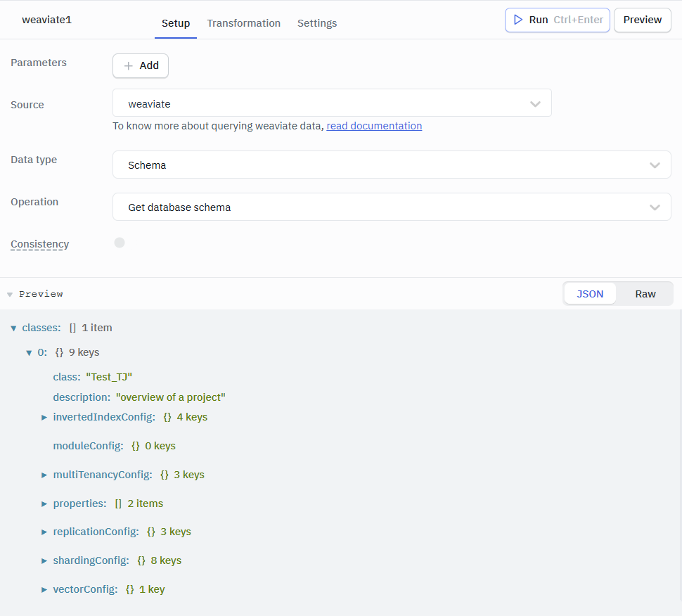
Task: Collapse the 0 object node
Action: (x=29, y=353)
